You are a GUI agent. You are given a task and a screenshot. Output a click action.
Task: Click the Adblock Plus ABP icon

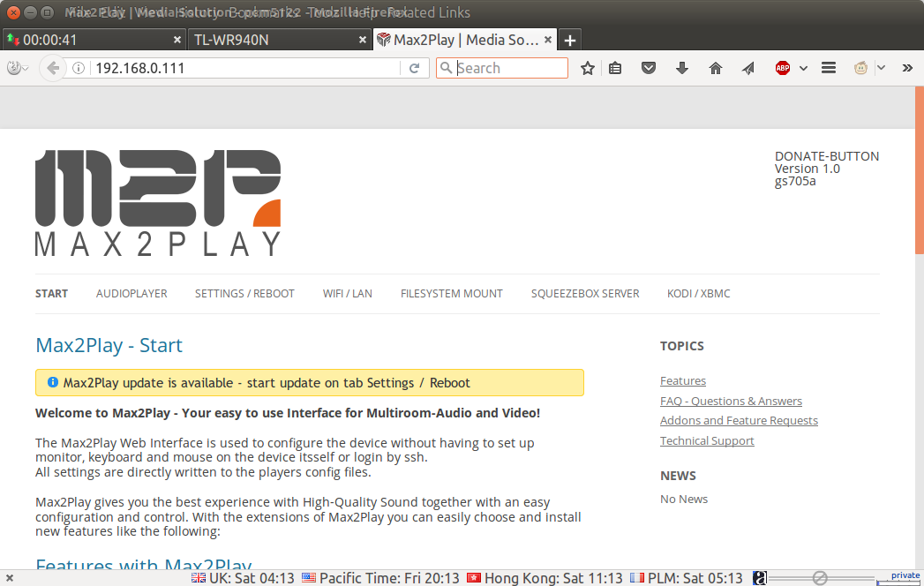click(783, 68)
